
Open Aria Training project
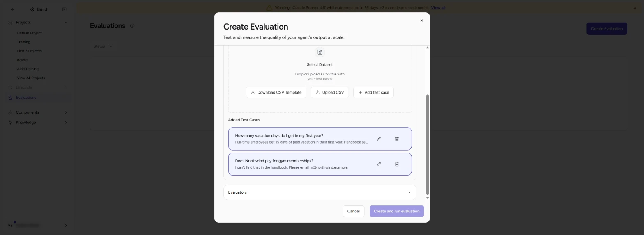[x=28, y=69]
